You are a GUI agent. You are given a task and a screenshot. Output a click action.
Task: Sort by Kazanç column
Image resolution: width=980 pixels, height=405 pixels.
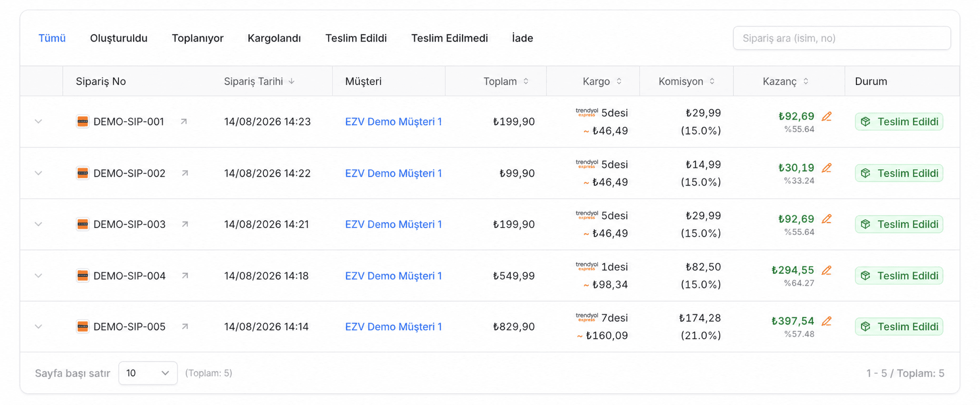tap(806, 81)
